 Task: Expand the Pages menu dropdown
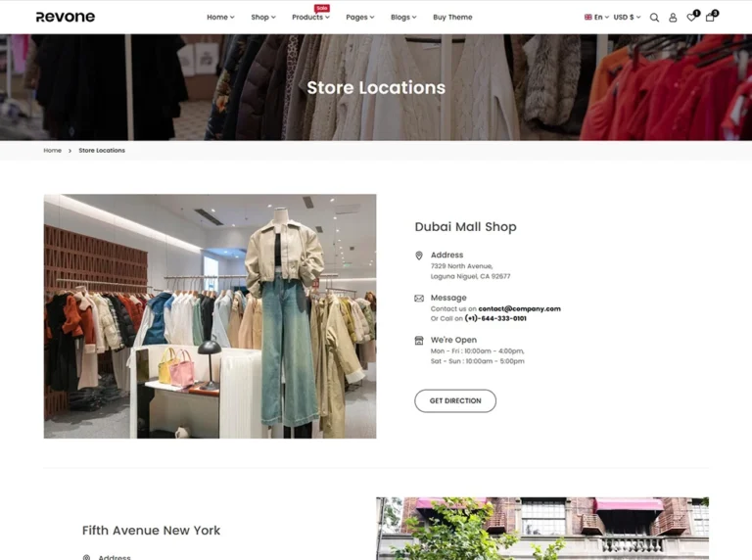(x=359, y=18)
